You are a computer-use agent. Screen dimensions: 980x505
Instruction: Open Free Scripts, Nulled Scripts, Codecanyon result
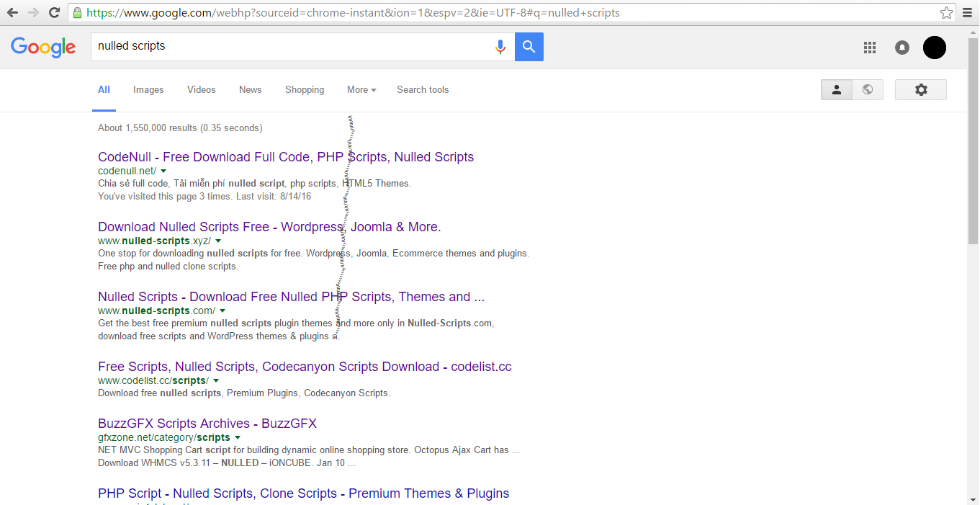click(305, 367)
